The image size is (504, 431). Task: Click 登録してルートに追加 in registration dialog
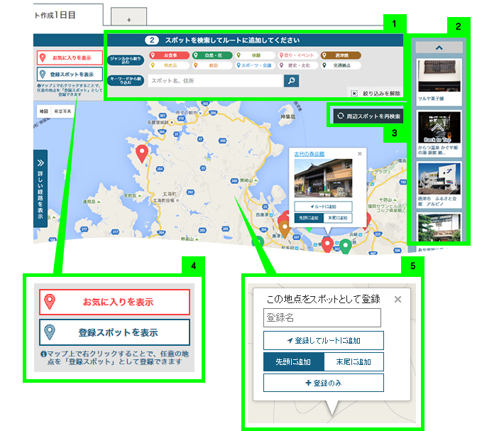pyautogui.click(x=323, y=340)
